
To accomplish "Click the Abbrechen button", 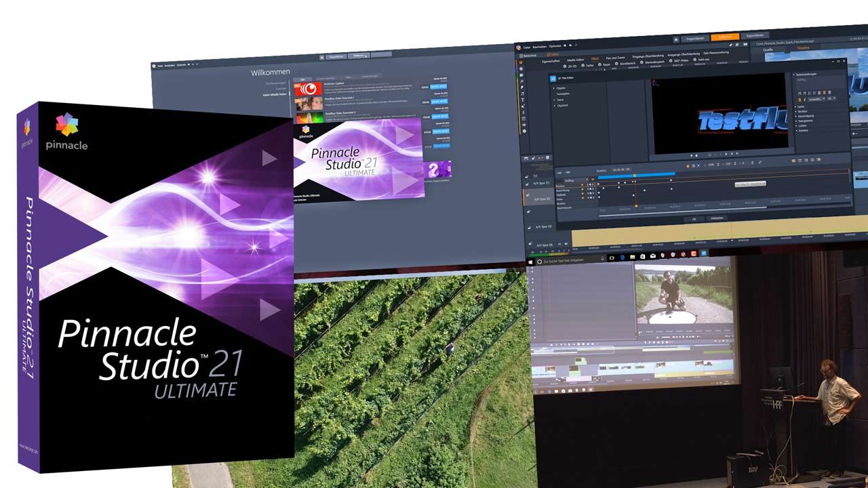I will [715, 218].
